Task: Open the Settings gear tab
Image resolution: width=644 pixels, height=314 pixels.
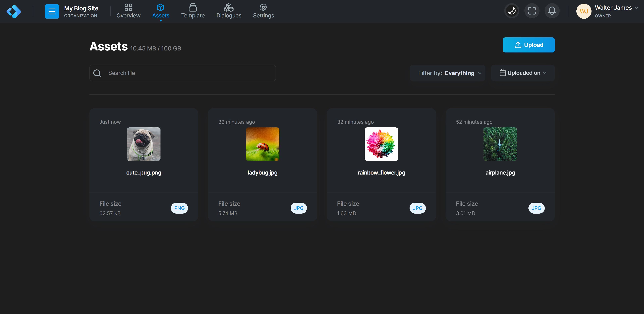Action: 263,11
